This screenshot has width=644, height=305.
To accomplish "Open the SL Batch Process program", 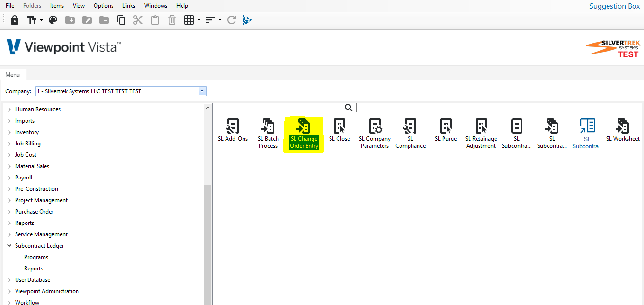I will [268, 134].
